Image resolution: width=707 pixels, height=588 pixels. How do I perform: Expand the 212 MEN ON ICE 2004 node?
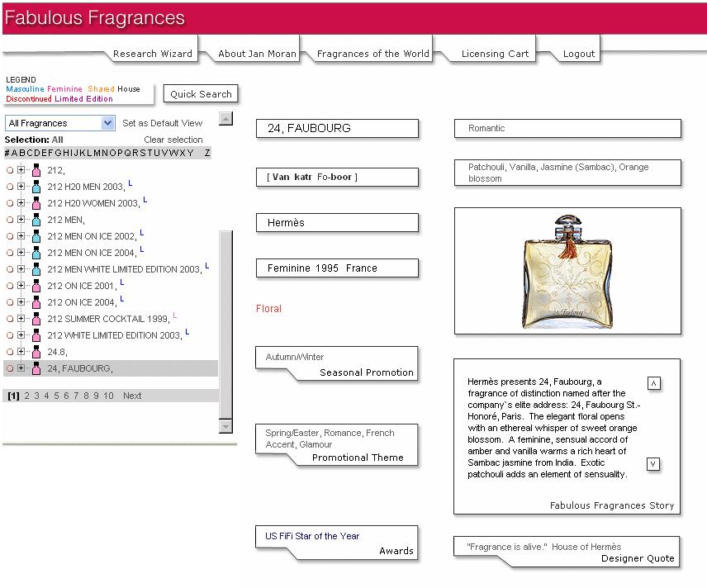coord(21,252)
